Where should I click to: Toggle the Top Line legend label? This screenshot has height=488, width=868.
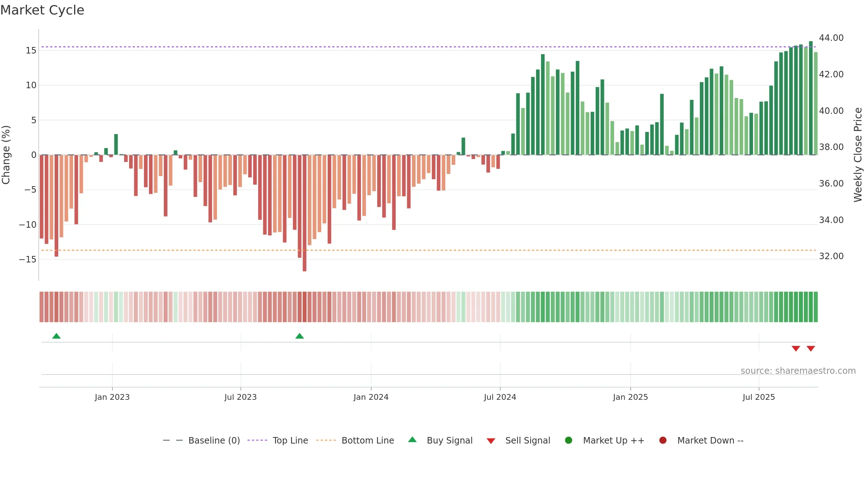pyautogui.click(x=290, y=440)
